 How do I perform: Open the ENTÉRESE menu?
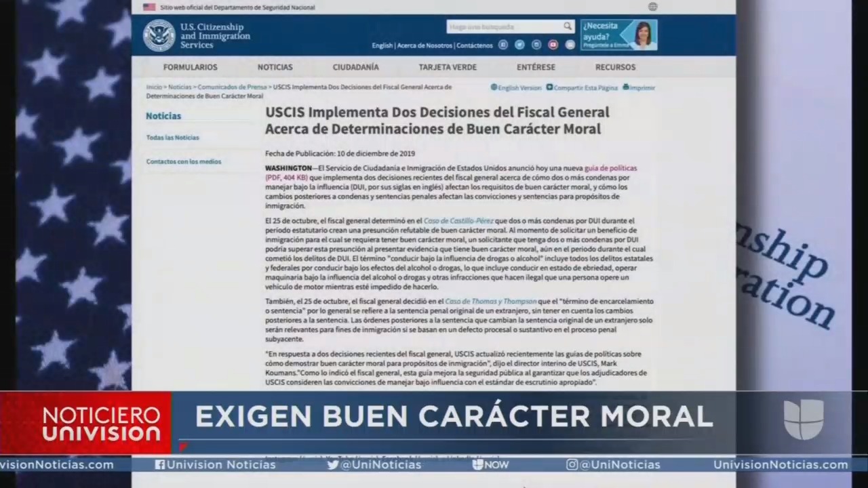click(536, 67)
